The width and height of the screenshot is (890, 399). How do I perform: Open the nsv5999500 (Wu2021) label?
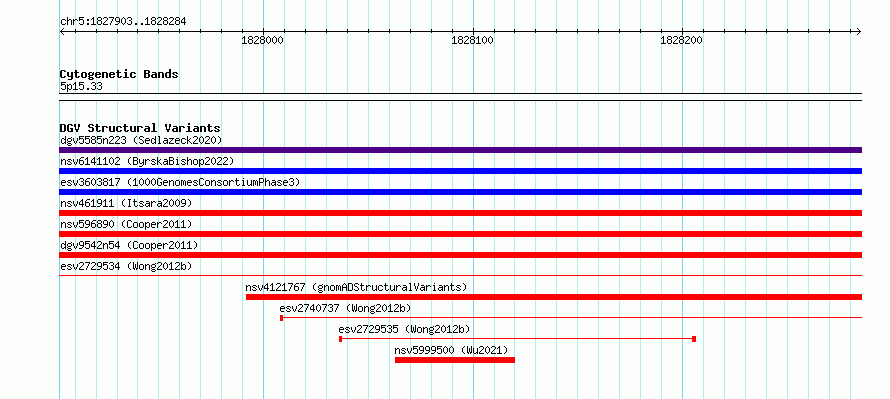click(x=451, y=350)
